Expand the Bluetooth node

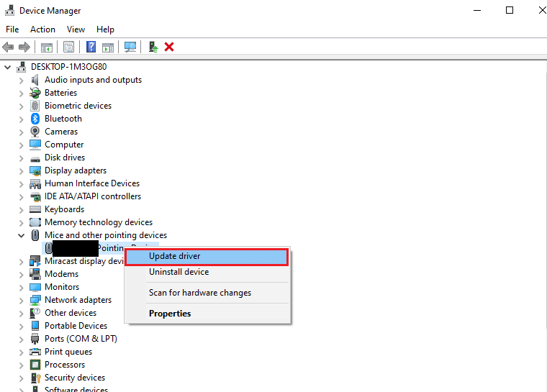click(21, 119)
